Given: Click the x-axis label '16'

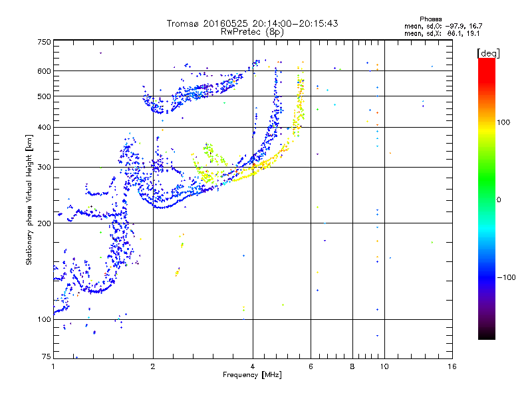Looking at the screenshot, I should tap(452, 366).
